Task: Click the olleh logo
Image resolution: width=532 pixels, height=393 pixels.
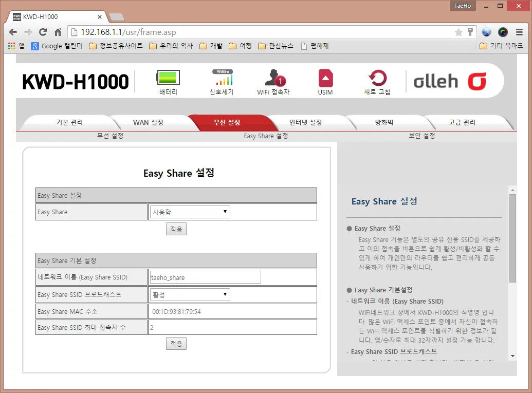Action: click(x=450, y=81)
